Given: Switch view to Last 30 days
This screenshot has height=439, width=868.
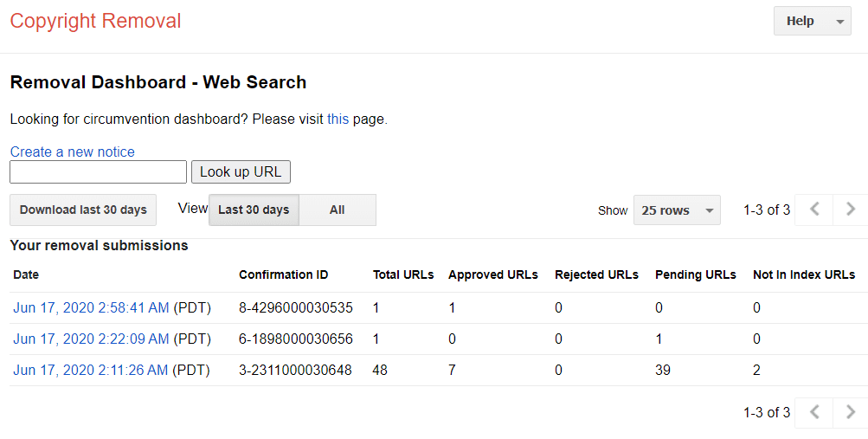Looking at the screenshot, I should [x=254, y=210].
